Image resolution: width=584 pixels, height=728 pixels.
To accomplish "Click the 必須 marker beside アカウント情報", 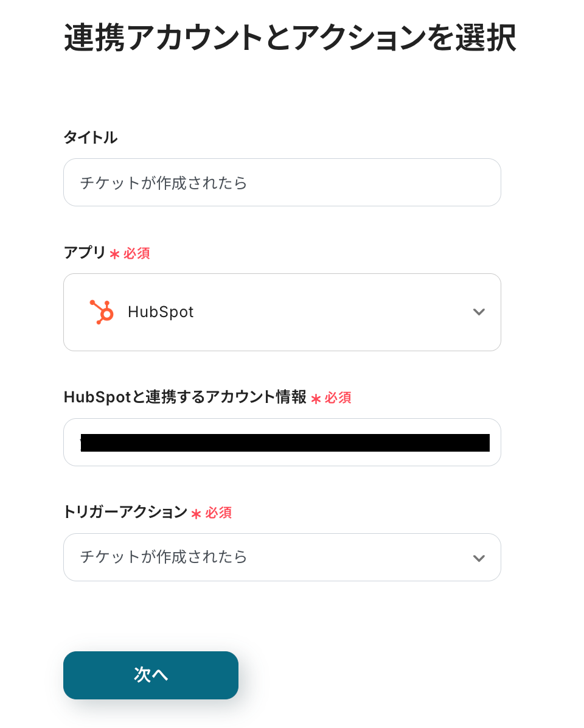I will (x=338, y=398).
